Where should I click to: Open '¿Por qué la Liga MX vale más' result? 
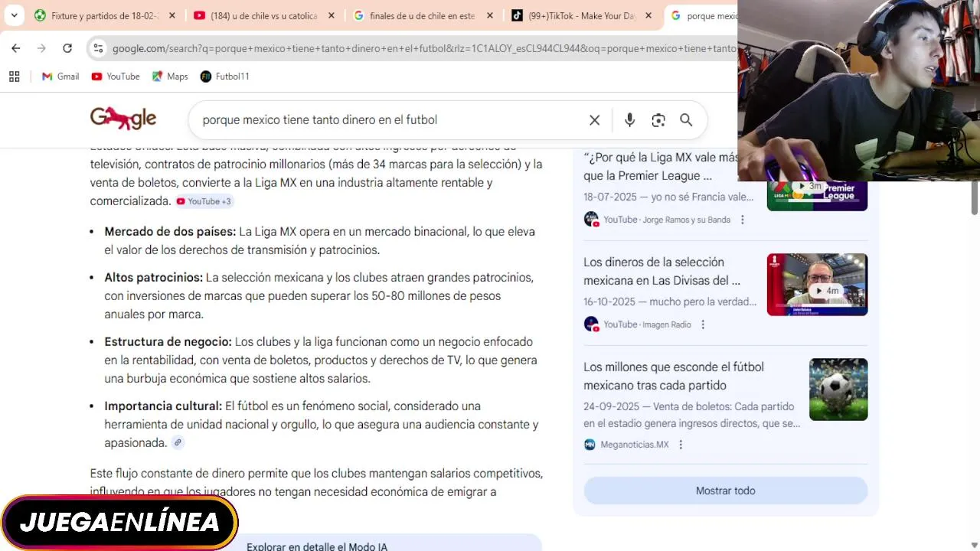(660, 166)
